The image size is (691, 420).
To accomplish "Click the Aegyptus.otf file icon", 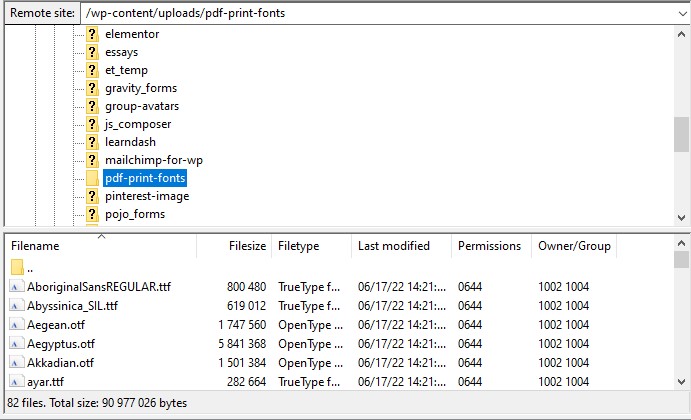I will point(16,344).
